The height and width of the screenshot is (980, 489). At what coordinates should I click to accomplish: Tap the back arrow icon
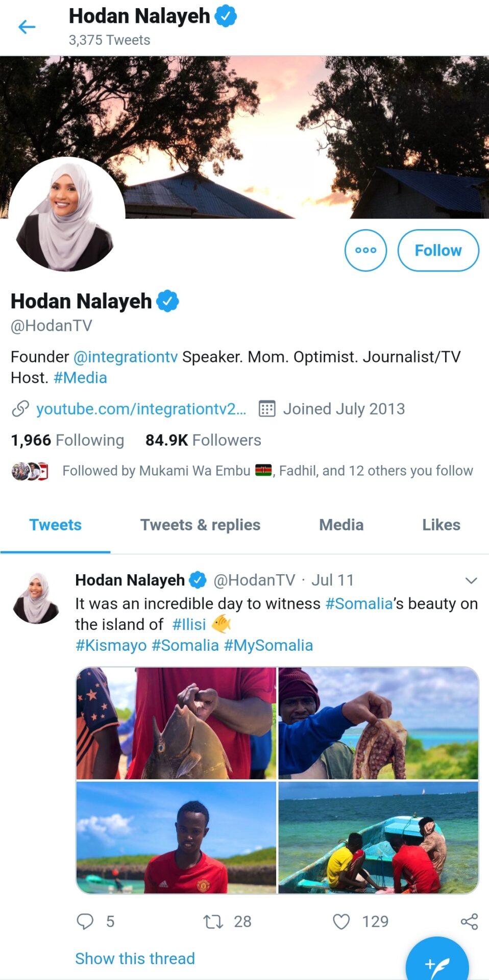coord(27,27)
